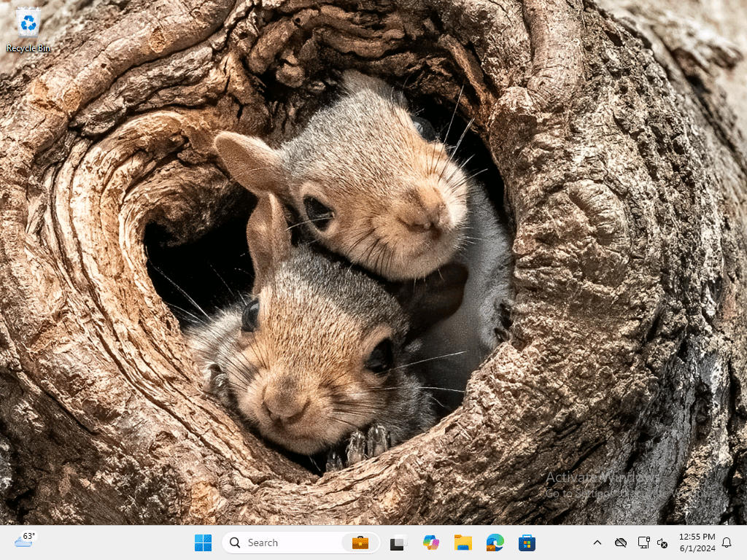Image resolution: width=747 pixels, height=560 pixels.
Task: Open the 63° weather widget
Action: 25,541
